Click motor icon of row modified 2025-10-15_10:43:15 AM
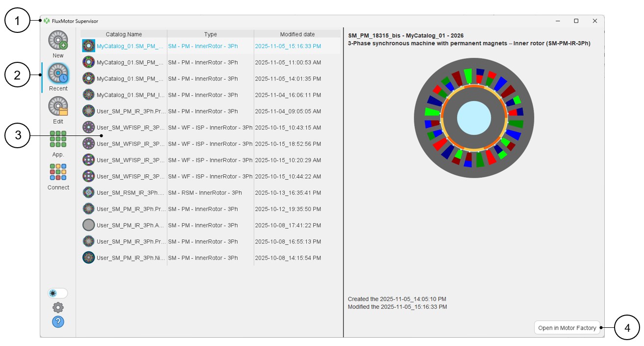 (88, 127)
